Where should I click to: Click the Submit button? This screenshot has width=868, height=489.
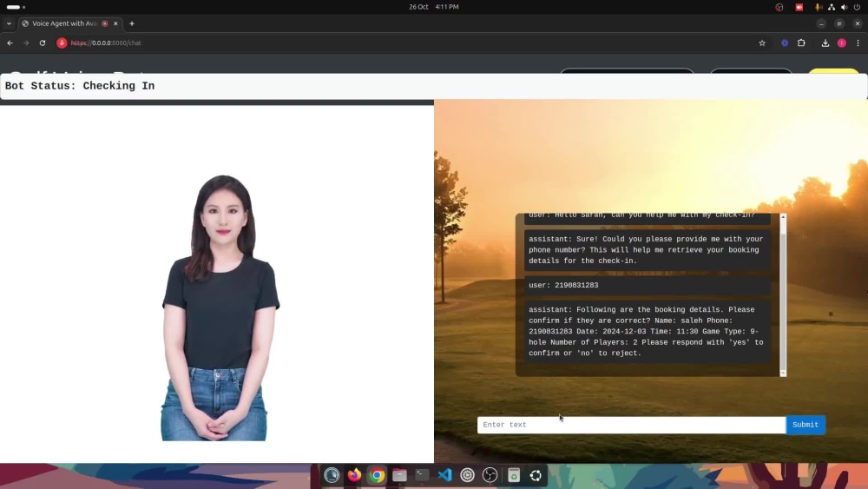tap(806, 425)
